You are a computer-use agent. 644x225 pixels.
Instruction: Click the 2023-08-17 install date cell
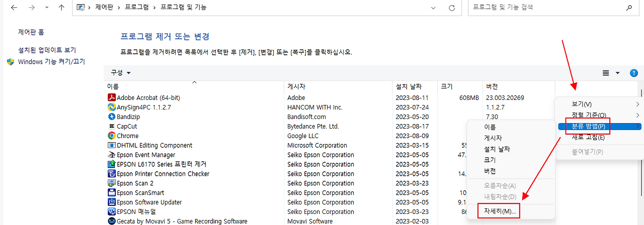(x=412, y=126)
